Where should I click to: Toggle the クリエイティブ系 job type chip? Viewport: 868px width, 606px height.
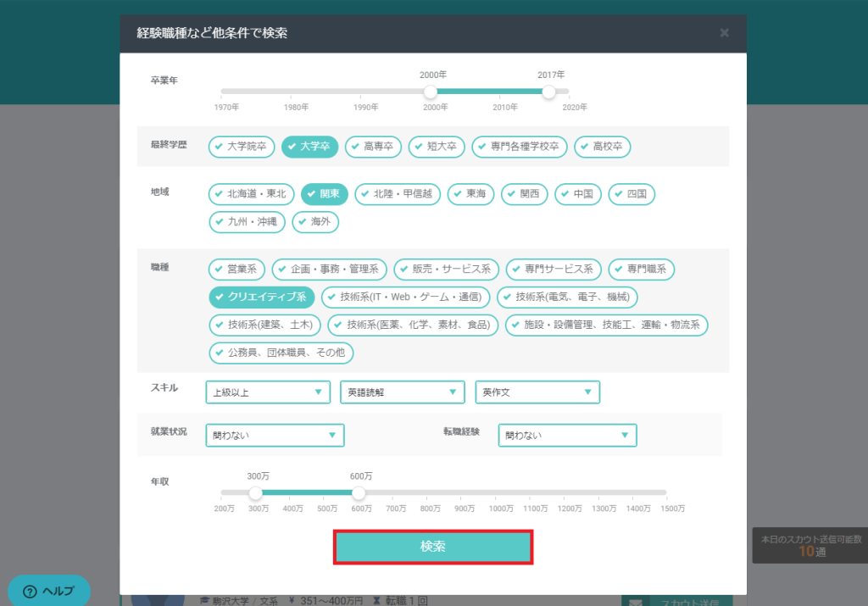point(262,297)
